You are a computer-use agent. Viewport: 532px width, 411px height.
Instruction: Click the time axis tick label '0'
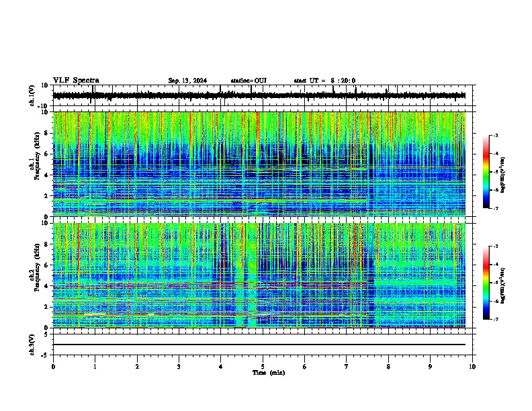(x=53, y=367)
